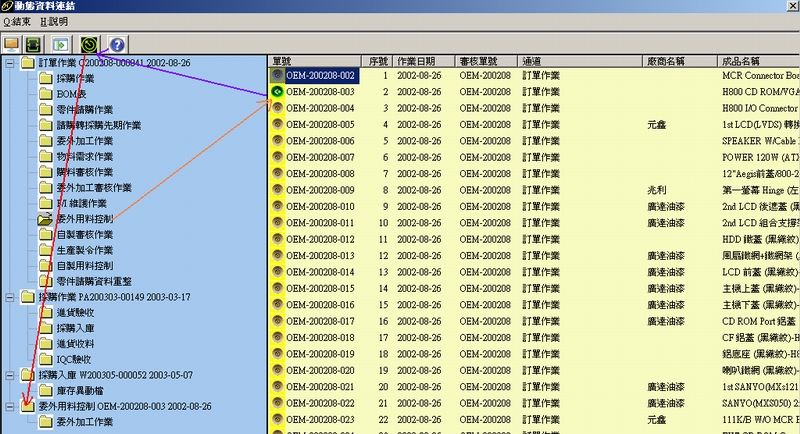Click the 序號 column header
Image resolution: width=800 pixels, height=434 pixels.
coord(378,61)
